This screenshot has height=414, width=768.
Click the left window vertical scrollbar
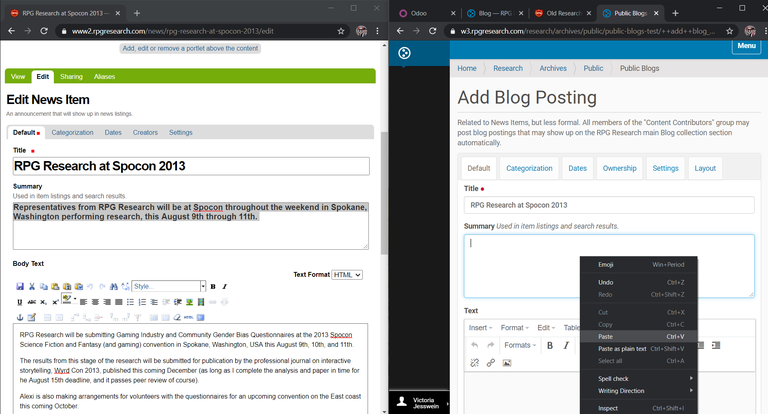(384, 193)
